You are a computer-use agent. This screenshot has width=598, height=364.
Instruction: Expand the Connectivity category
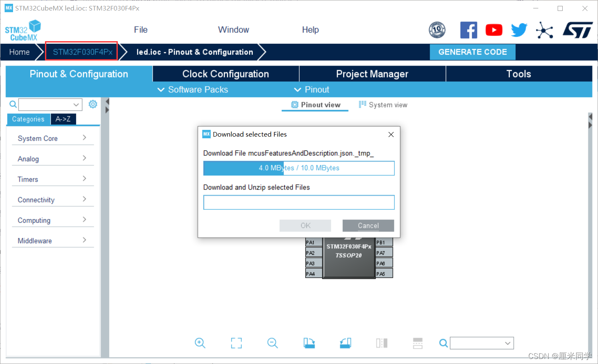pyautogui.click(x=53, y=200)
